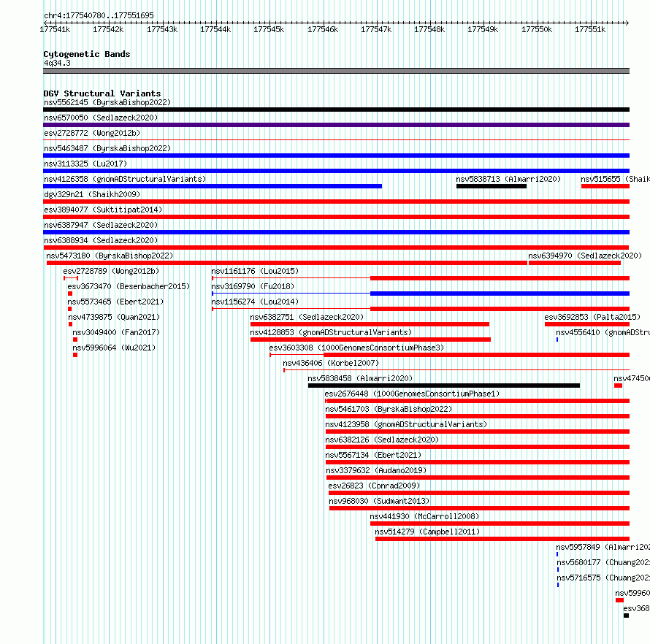This screenshot has height=644, width=650.
Task: Select esv3673470 (Besenbacher2015) label
Action: click(129, 286)
